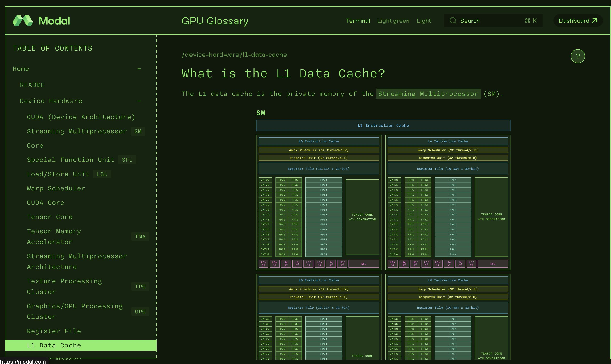Switch theme to Light green
The image size is (611, 364).
click(x=393, y=21)
